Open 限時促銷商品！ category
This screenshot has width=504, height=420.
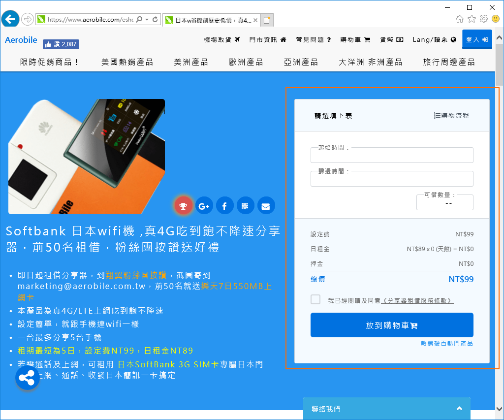[49, 62]
